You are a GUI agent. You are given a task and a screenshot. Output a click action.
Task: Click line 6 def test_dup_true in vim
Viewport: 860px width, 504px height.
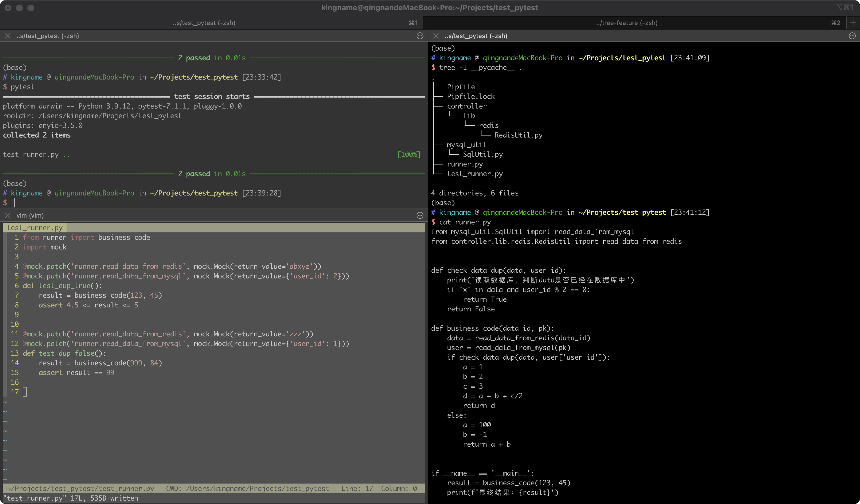click(62, 286)
